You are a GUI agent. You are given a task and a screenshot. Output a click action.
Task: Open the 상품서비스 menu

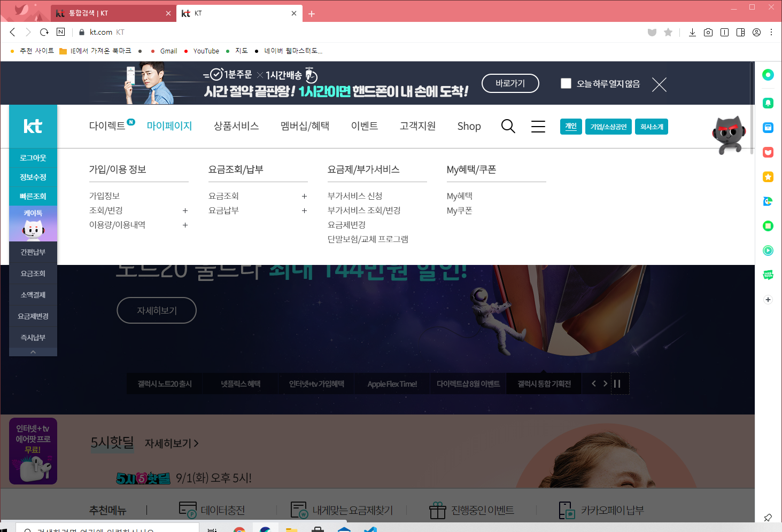[x=236, y=126]
